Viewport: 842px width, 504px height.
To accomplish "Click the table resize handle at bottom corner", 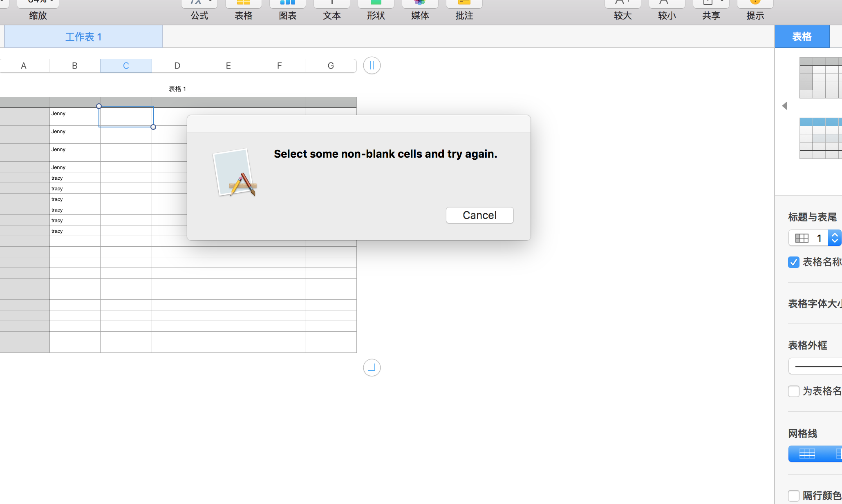I will pos(372,368).
